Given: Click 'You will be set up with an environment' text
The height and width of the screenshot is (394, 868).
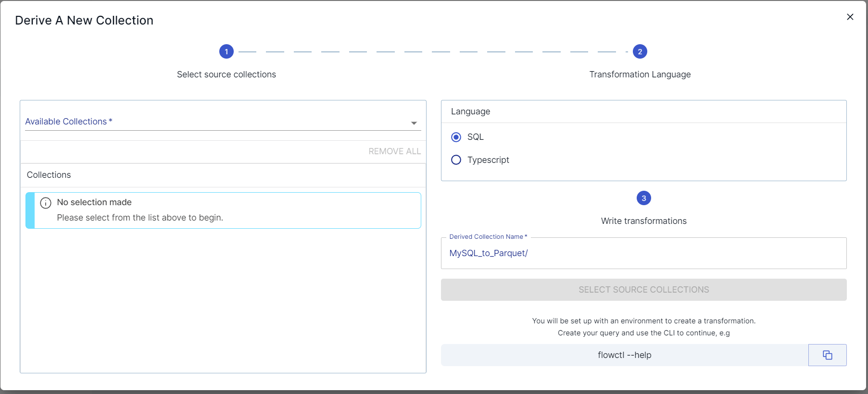Looking at the screenshot, I should (x=643, y=321).
